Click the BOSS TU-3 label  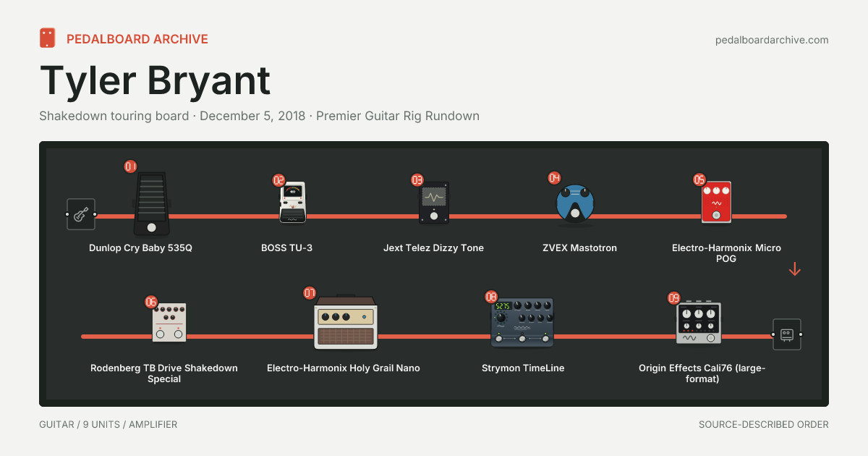pos(287,248)
